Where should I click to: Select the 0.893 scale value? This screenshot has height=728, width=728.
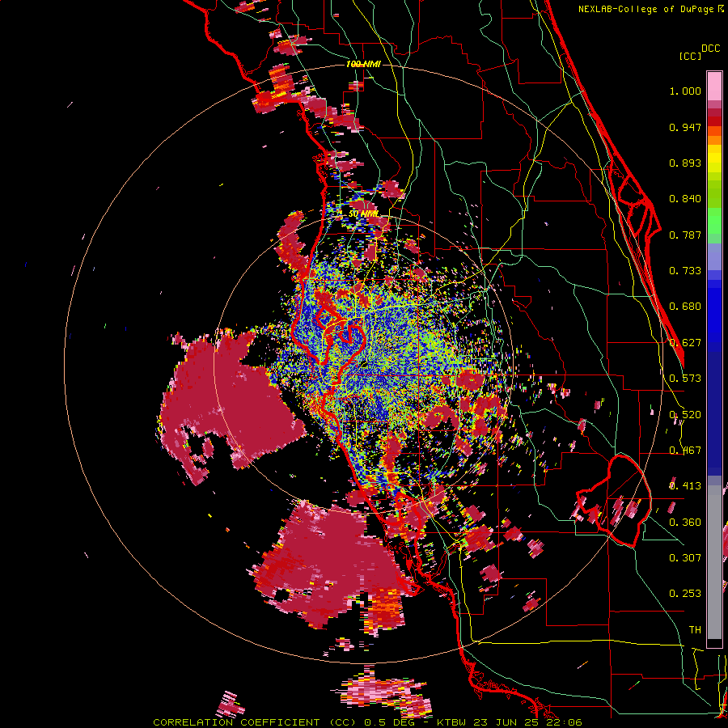[685, 163]
